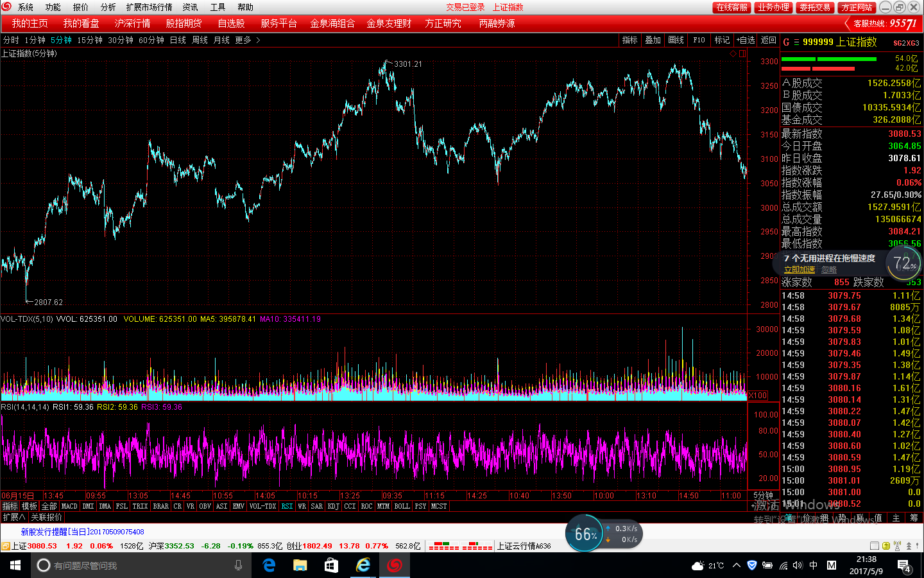This screenshot has width=924, height=578.
Task: Open the status bar list window icon
Action: (x=875, y=546)
